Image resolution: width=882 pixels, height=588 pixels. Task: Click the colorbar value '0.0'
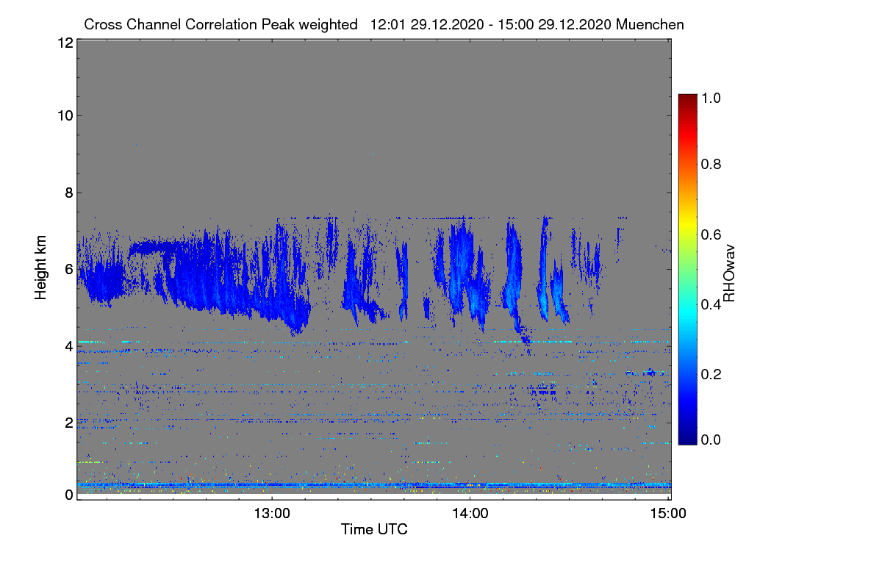(x=709, y=440)
